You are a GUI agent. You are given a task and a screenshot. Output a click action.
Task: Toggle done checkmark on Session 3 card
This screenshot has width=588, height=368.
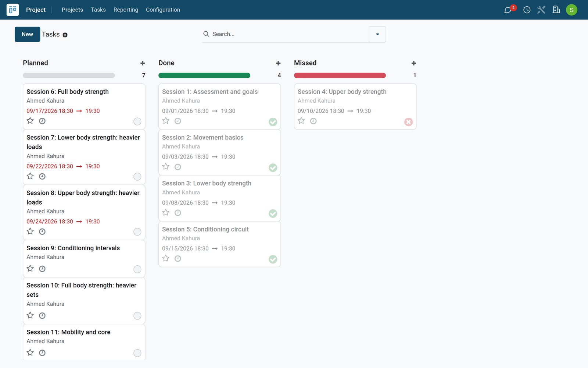pyautogui.click(x=273, y=213)
